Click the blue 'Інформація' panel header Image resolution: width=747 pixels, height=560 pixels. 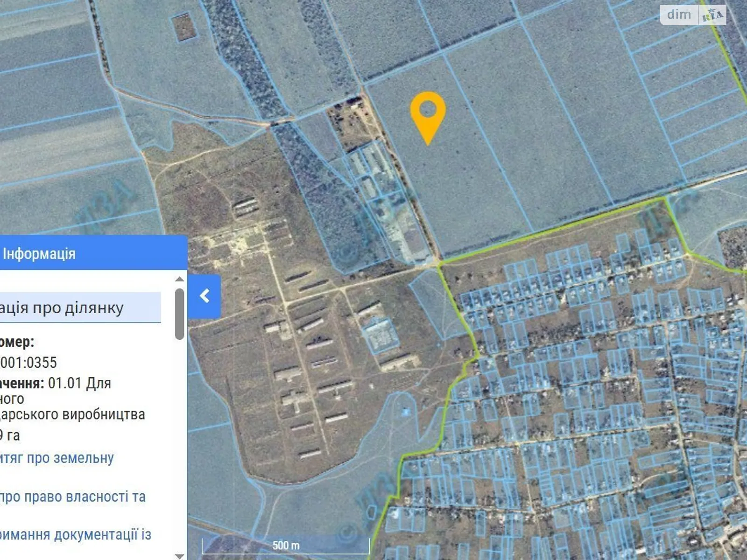point(93,253)
